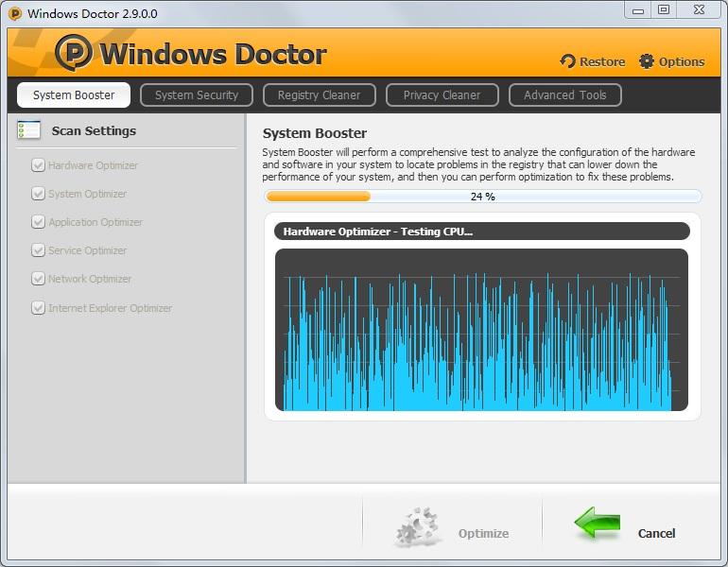The image size is (728, 567).
Task: Toggle the Application Optimizer checkbox
Action: pos(38,222)
